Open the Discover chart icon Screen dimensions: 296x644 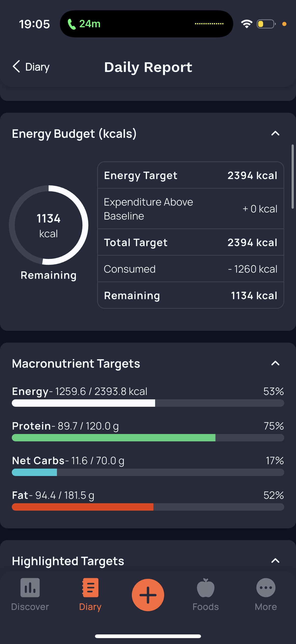(x=30, y=588)
